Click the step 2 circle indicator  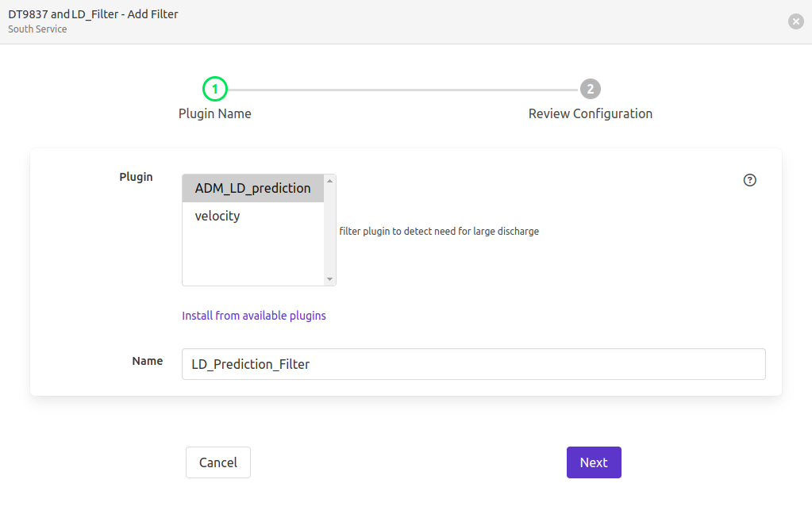point(590,90)
